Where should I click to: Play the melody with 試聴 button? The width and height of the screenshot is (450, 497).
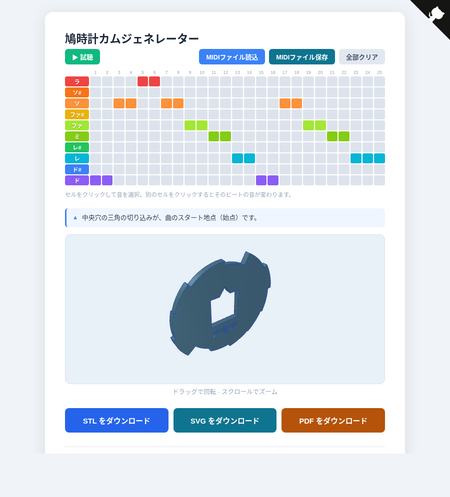82,57
